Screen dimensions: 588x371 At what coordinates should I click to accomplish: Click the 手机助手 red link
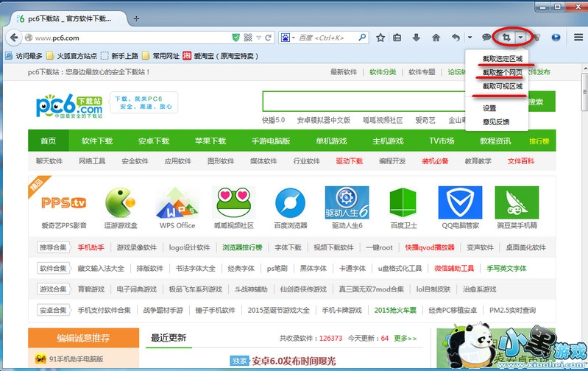91,247
